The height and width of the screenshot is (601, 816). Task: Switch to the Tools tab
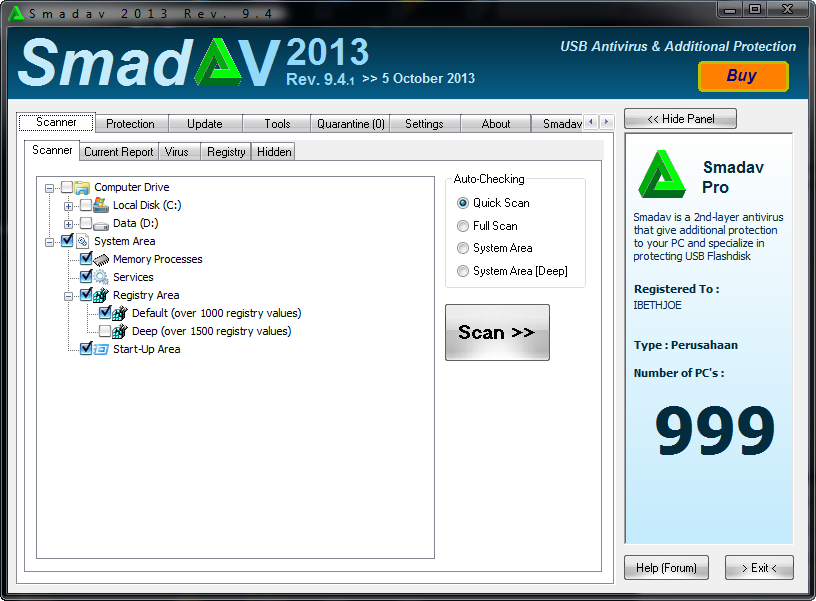click(277, 124)
